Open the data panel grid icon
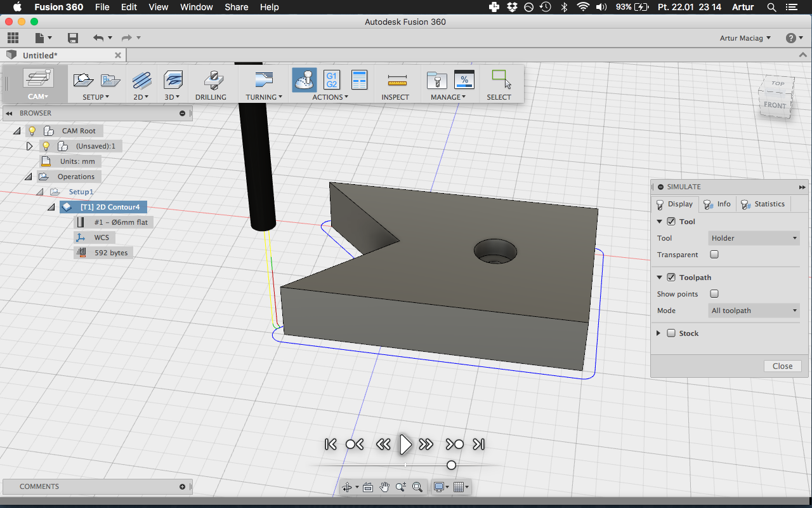 13,38
